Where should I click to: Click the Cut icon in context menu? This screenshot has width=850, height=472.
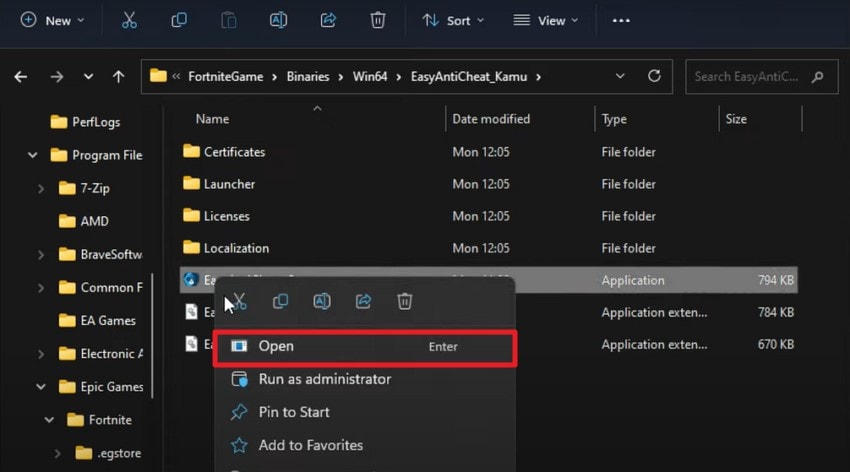coord(239,301)
